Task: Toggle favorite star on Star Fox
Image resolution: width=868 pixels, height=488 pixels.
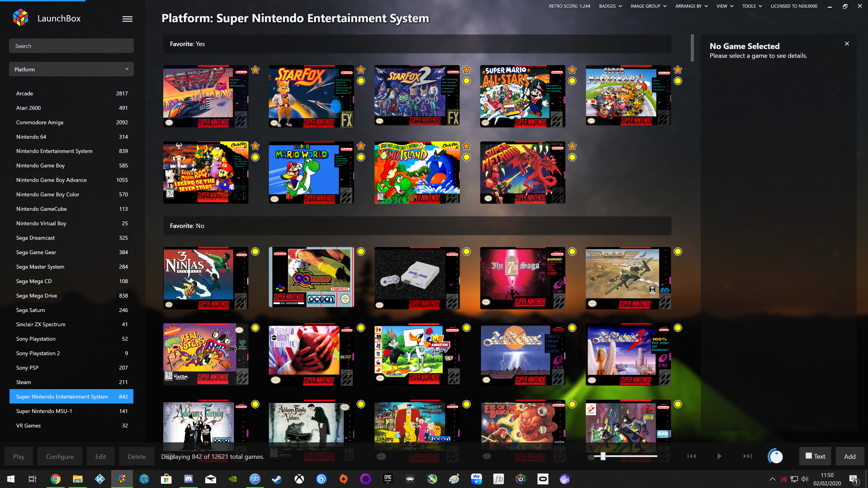Action: [361, 70]
